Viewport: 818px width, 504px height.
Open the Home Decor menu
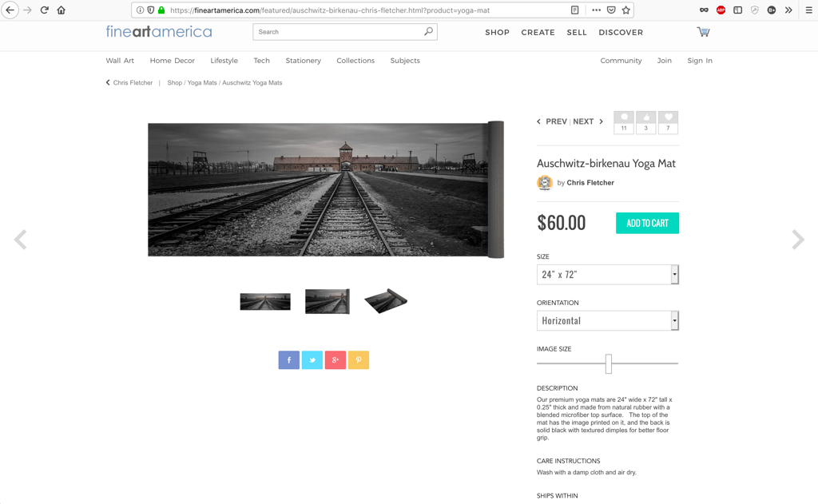click(173, 61)
